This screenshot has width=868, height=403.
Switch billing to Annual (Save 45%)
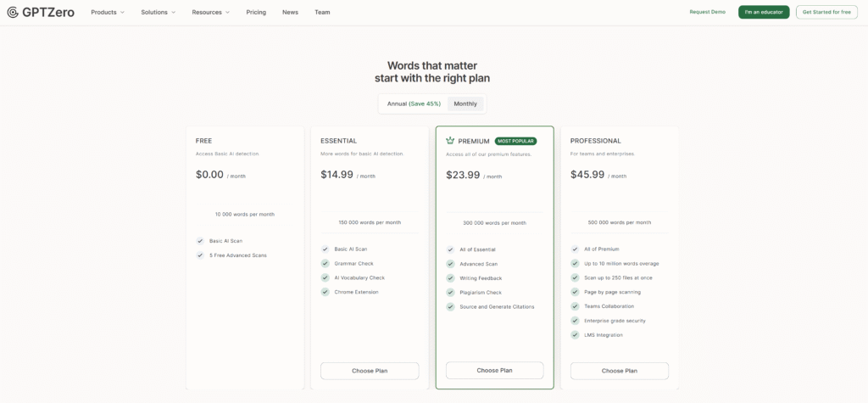pos(414,104)
